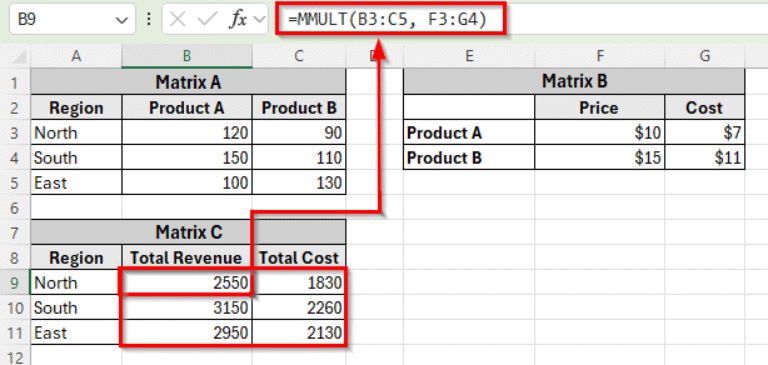
Task: Click the Price header cell
Action: tap(600, 107)
